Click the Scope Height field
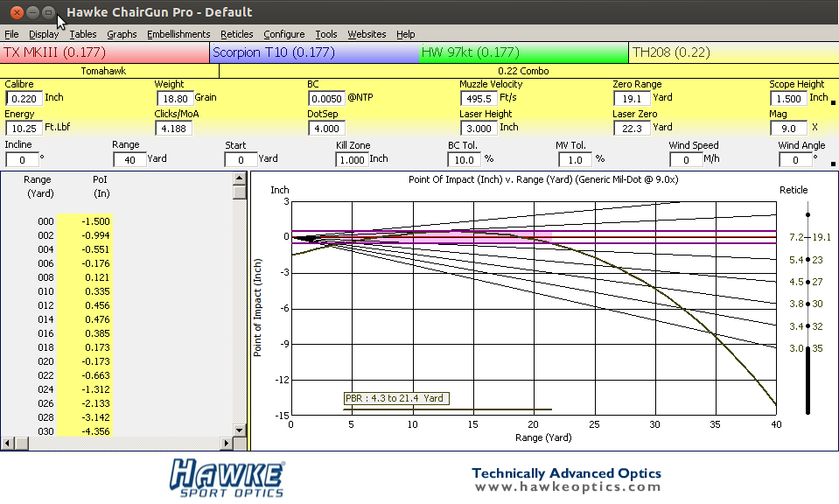Image resolution: width=839 pixels, height=504 pixels. pos(789,99)
